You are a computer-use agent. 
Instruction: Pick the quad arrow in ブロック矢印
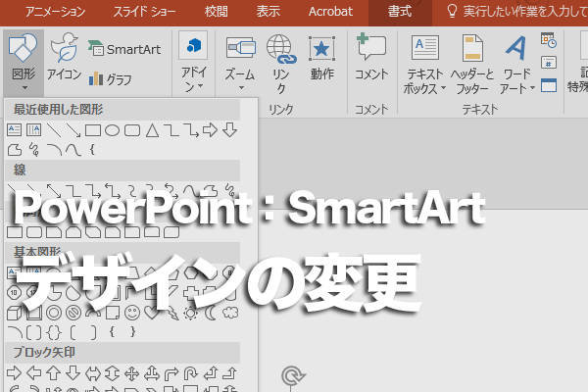click(132, 373)
